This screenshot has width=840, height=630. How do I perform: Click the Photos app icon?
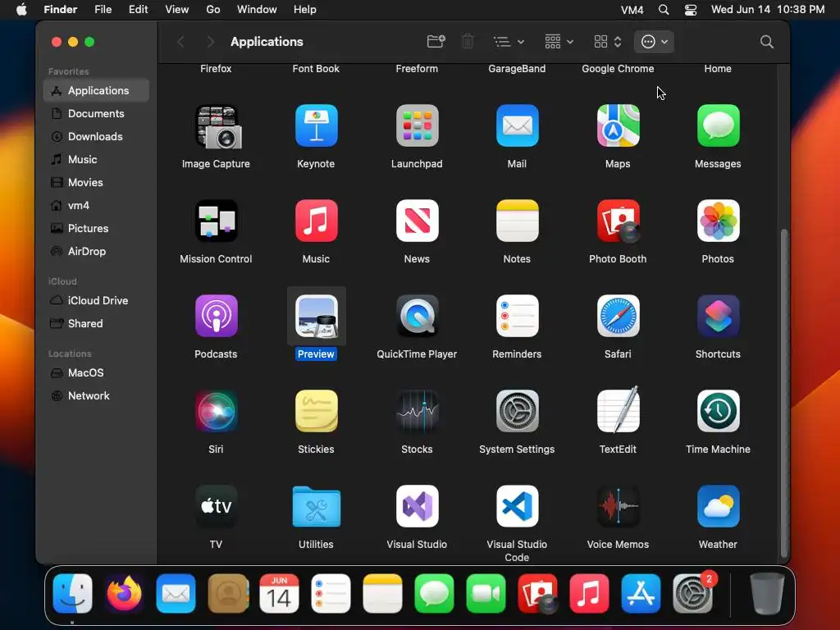pyautogui.click(x=718, y=221)
